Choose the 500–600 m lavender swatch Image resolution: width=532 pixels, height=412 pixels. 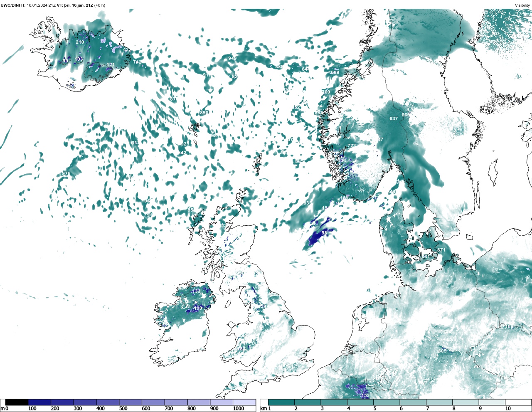coord(131,402)
